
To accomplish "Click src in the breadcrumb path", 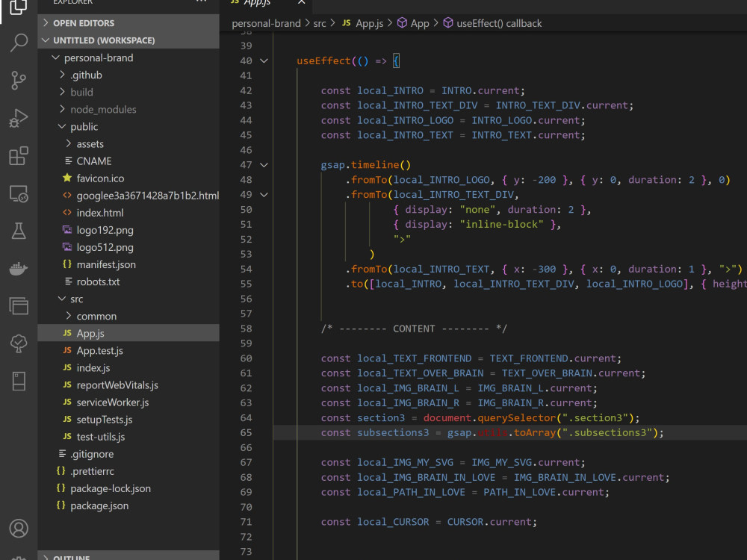I will pos(320,23).
